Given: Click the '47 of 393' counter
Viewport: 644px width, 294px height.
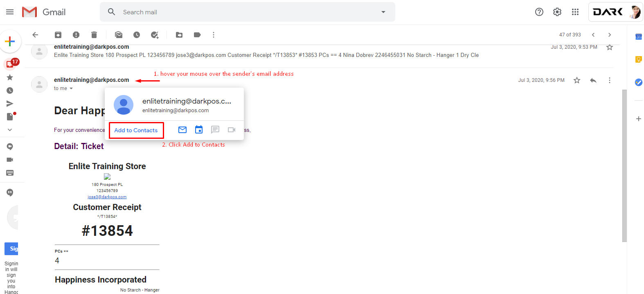Looking at the screenshot, I should [x=570, y=35].
